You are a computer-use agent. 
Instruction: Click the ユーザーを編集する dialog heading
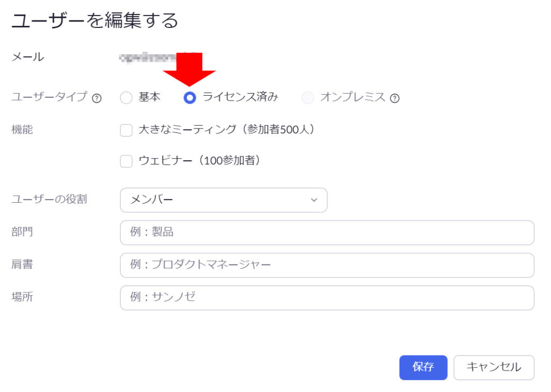[95, 21]
